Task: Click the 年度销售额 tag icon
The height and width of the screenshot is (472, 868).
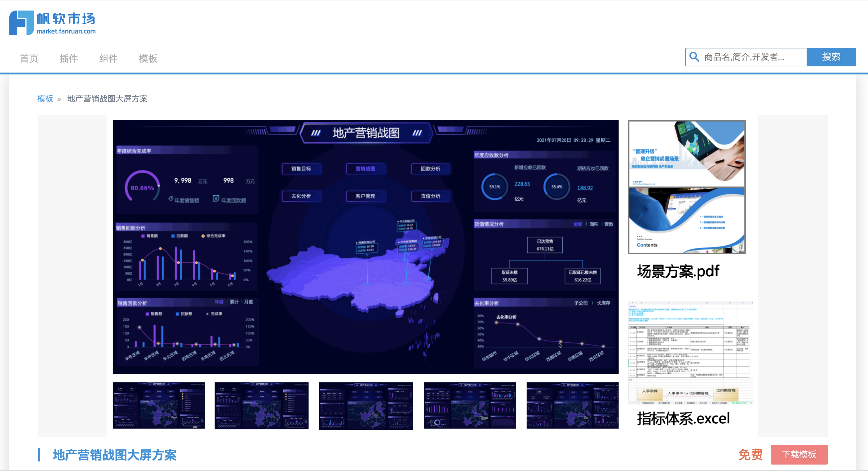Action: coord(171,198)
